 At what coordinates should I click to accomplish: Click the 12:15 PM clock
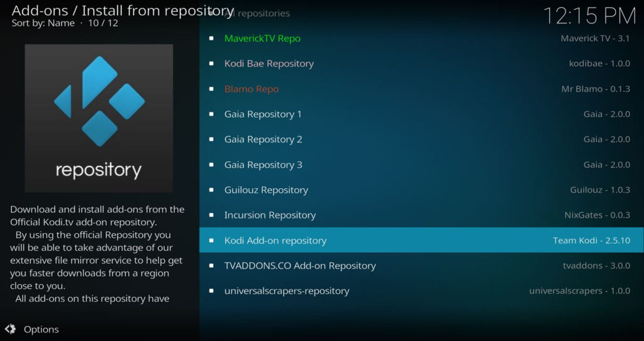pyautogui.click(x=590, y=16)
